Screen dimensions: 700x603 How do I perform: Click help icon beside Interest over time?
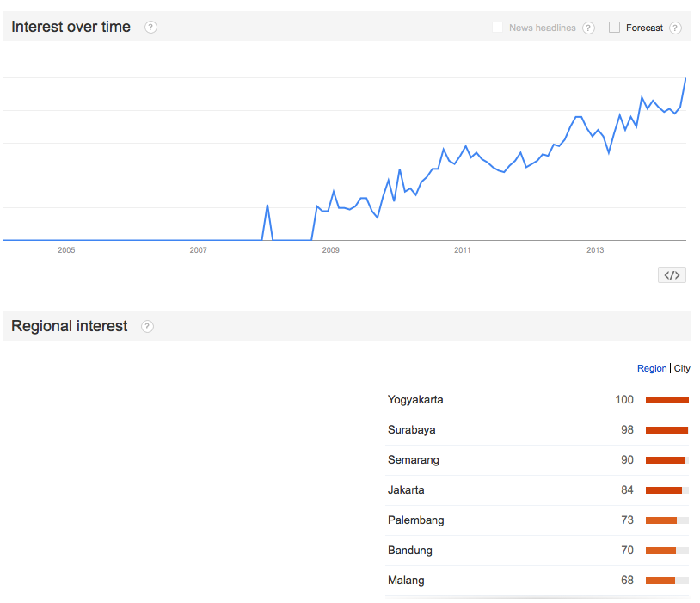(x=150, y=28)
